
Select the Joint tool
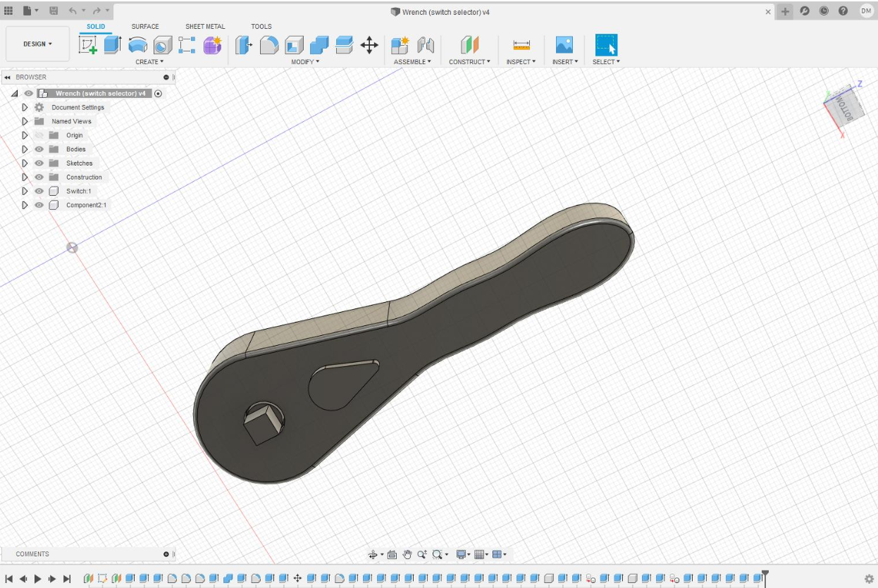point(426,46)
